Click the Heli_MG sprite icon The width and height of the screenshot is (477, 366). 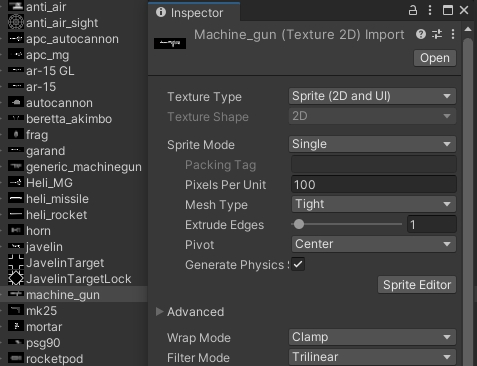[x=16, y=182]
